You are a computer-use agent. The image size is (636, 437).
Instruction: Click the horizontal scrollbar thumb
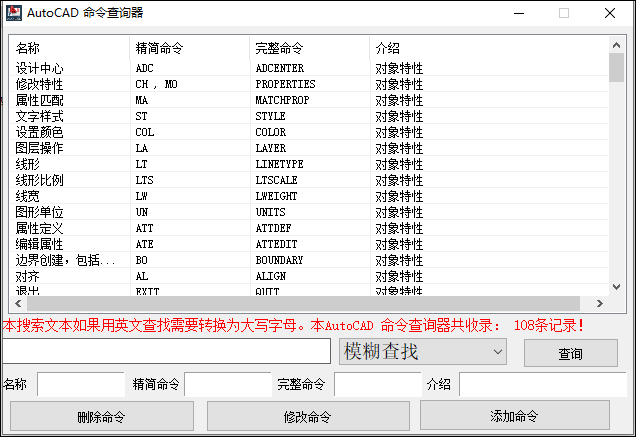[303, 303]
